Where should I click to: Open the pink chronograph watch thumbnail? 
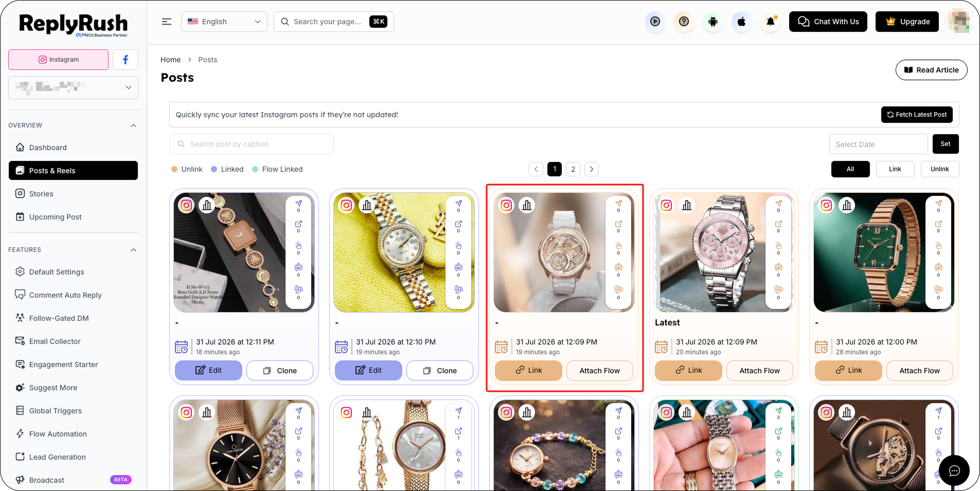[x=723, y=252]
